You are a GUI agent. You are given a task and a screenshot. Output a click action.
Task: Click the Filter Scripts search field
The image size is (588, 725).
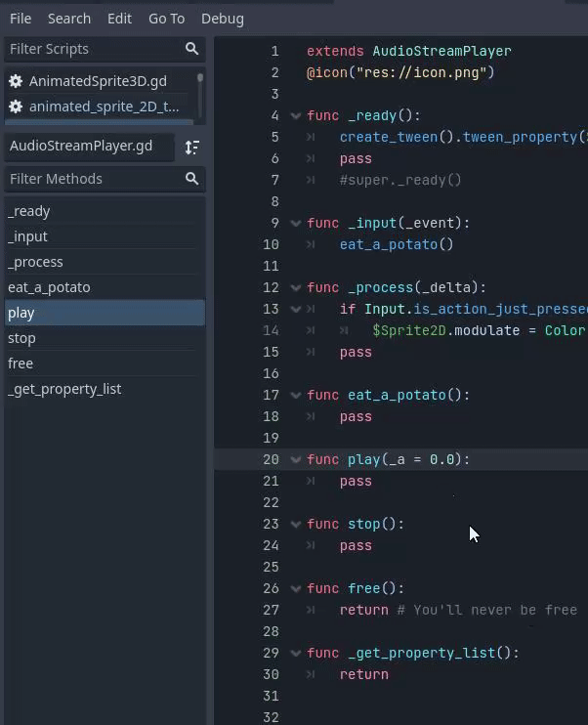point(105,49)
